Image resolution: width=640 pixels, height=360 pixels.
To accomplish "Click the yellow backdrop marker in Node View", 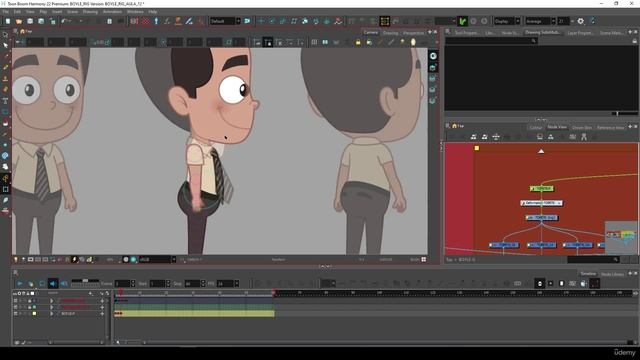I will [x=477, y=148].
